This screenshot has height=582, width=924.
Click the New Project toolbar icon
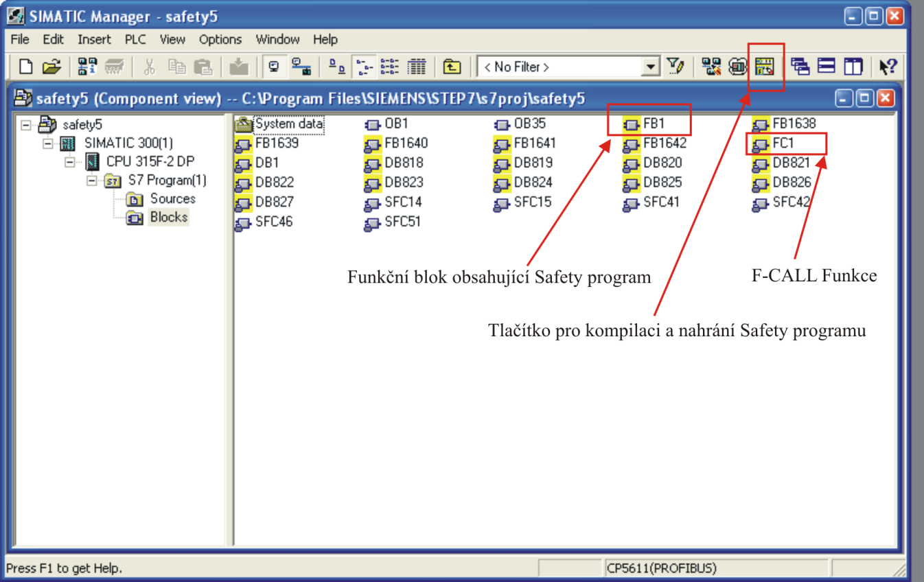(26, 67)
